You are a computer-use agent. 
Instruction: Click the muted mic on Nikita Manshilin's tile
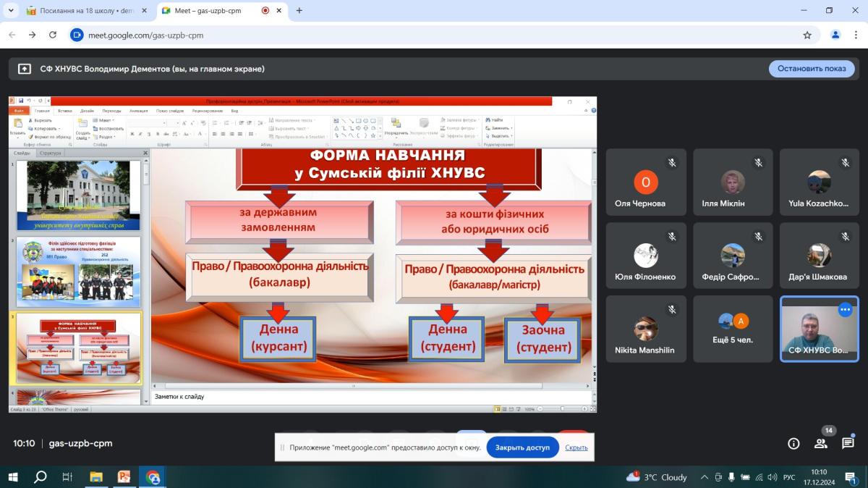coord(672,310)
